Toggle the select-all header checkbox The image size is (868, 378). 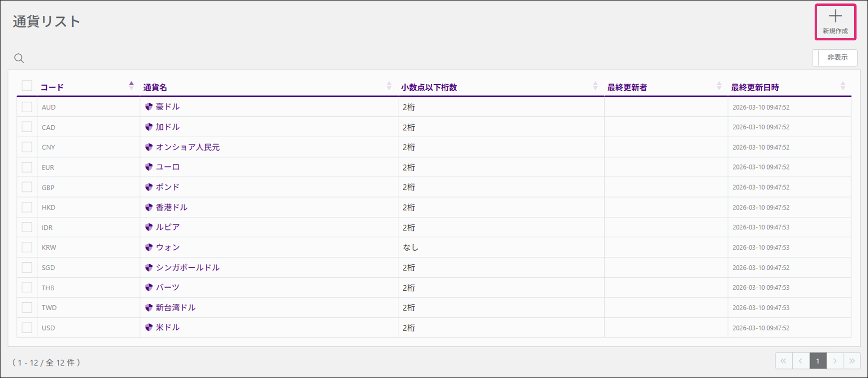27,86
